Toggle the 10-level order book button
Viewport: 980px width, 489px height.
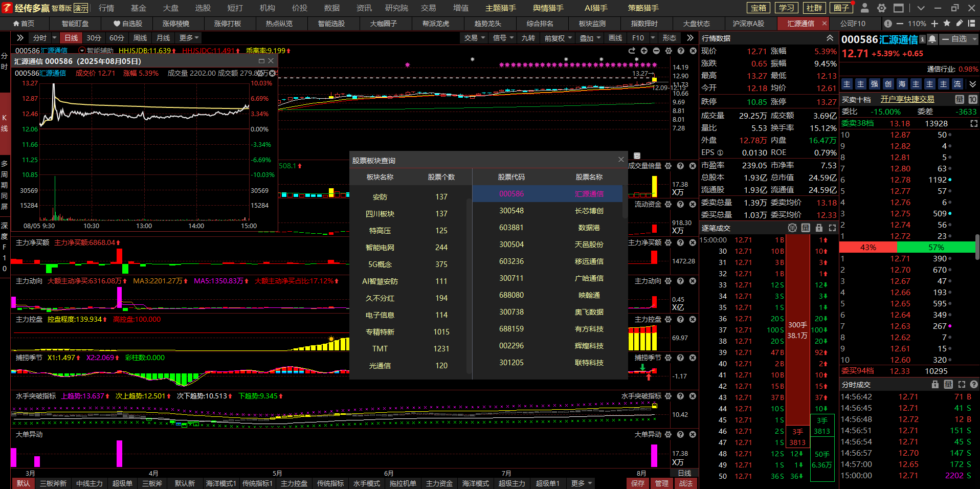[x=972, y=99]
